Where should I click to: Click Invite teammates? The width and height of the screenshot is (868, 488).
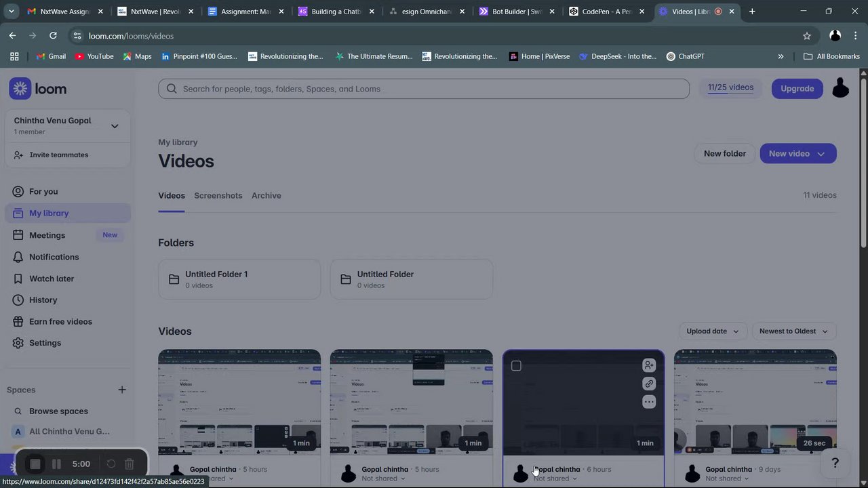[52, 155]
